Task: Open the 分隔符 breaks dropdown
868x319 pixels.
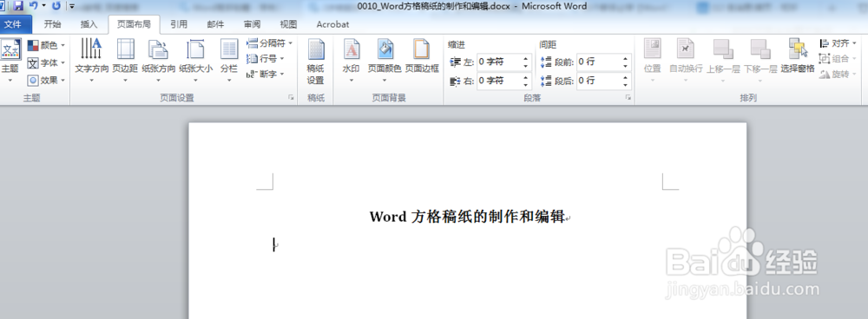Action: coord(270,43)
